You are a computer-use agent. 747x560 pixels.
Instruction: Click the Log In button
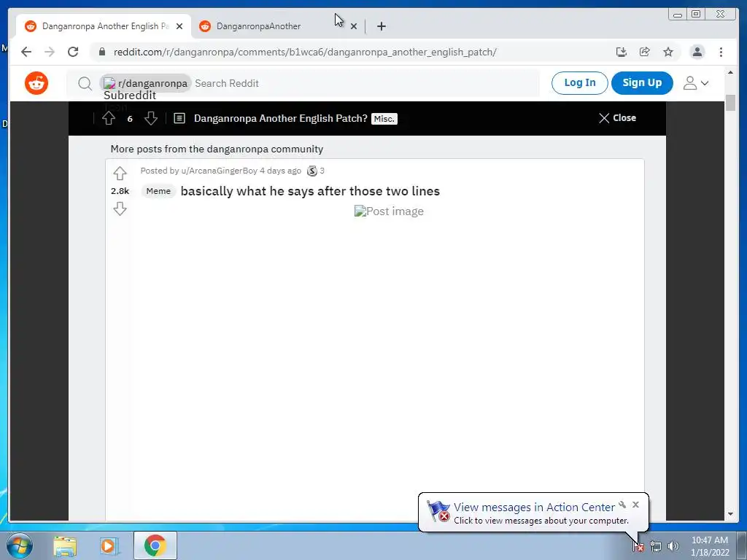point(580,83)
